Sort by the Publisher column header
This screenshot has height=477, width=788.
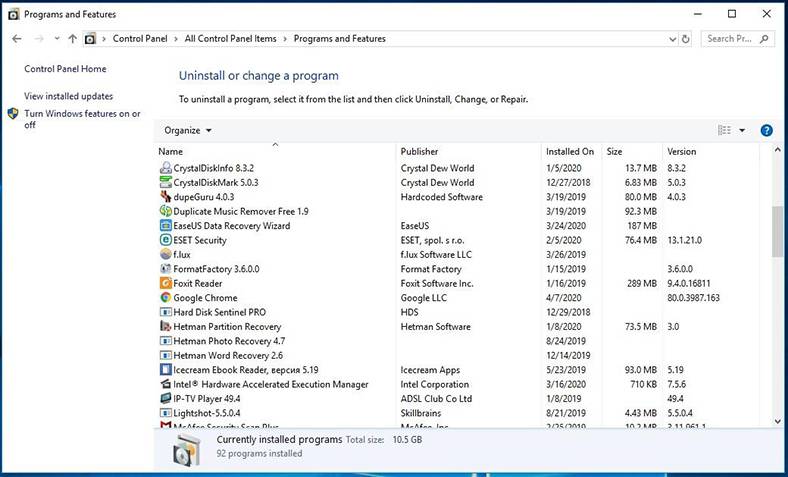pyautogui.click(x=468, y=151)
